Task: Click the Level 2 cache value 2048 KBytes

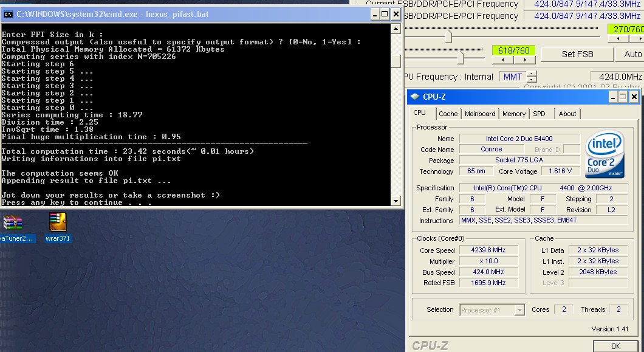Action: (598, 272)
